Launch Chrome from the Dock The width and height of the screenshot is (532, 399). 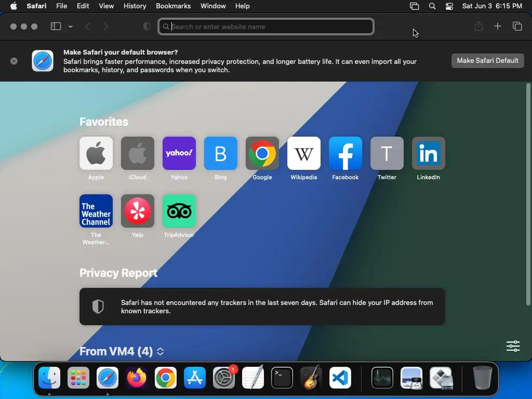(x=166, y=378)
